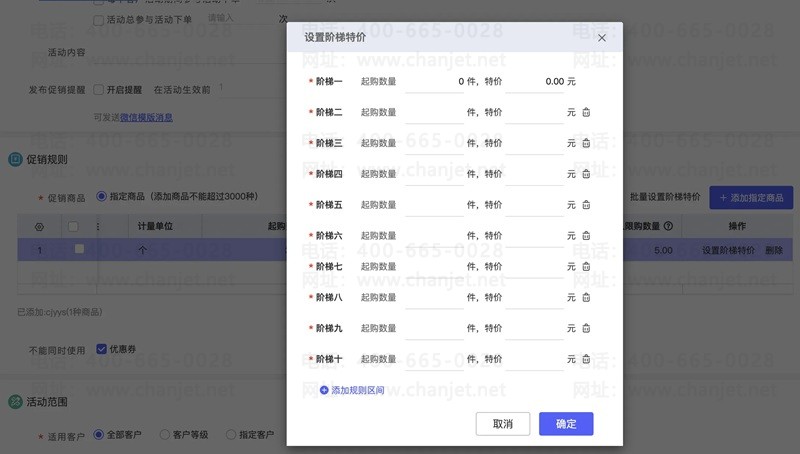Confirm with the 确定 button

click(566, 424)
